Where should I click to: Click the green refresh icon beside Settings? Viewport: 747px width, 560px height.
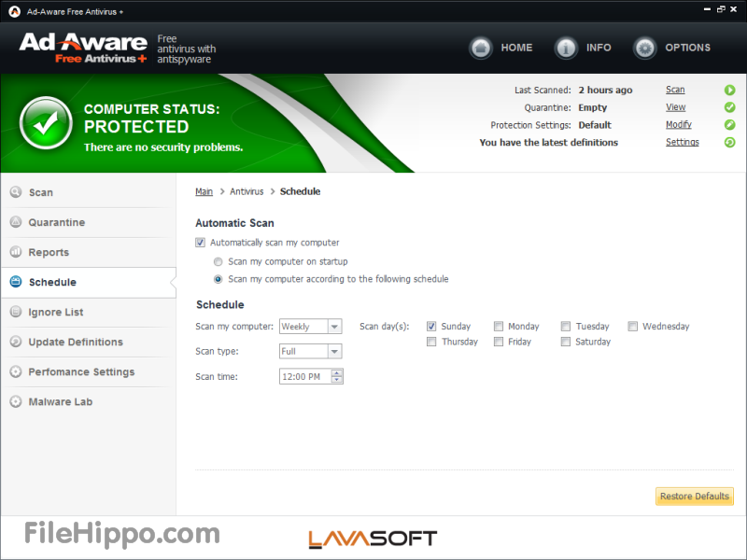[729, 142]
